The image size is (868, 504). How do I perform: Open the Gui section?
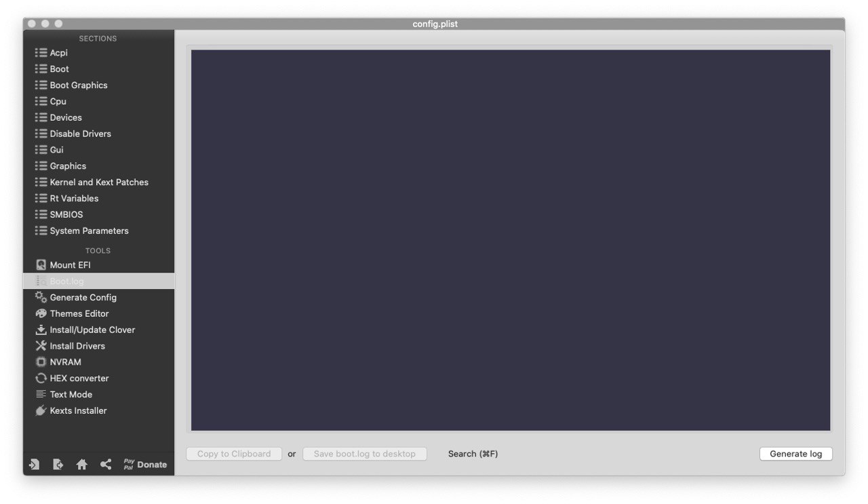point(98,150)
